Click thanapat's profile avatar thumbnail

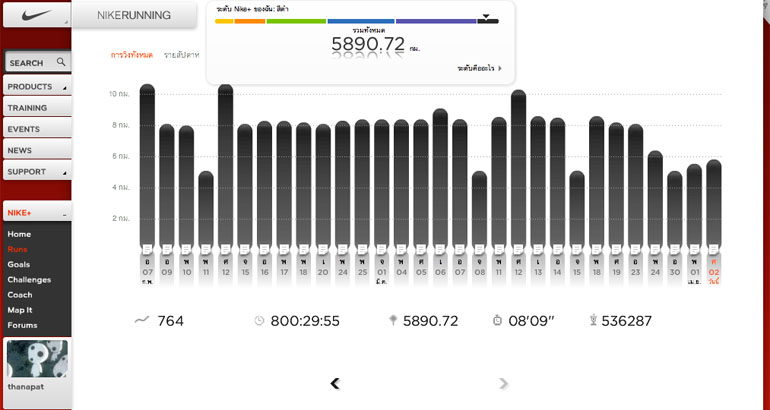(x=37, y=358)
